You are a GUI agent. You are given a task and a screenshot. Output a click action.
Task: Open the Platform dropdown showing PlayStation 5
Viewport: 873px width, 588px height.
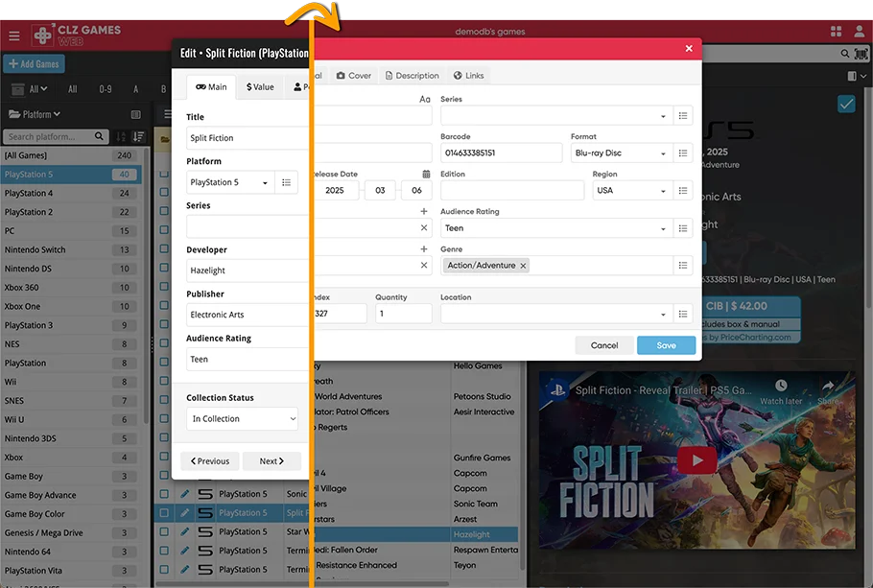[x=230, y=182]
